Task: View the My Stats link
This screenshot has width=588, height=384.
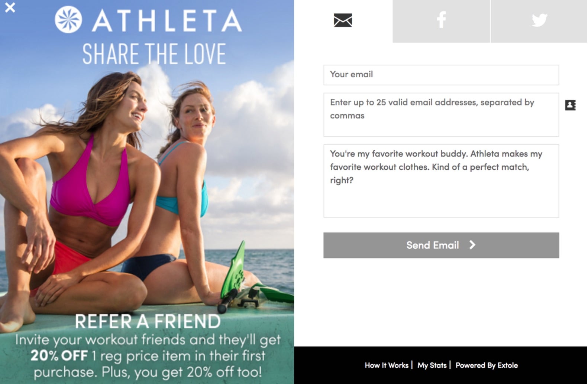Action: [x=432, y=365]
